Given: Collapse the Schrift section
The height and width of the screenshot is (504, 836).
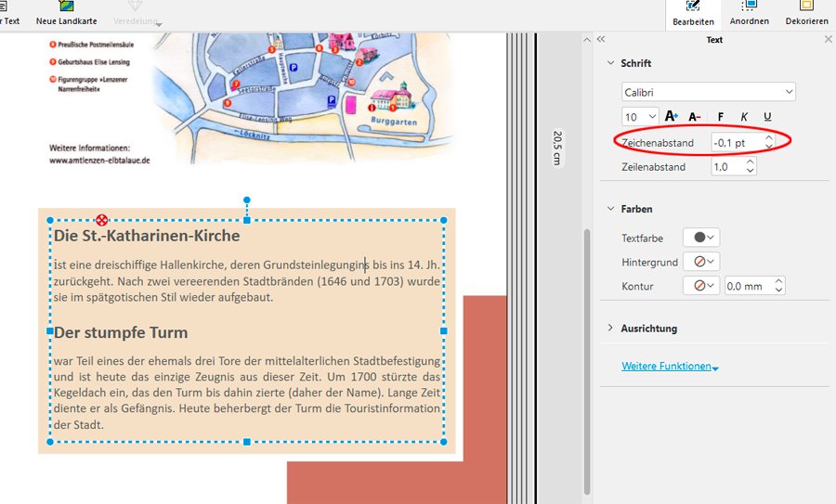Looking at the screenshot, I should tap(610, 63).
